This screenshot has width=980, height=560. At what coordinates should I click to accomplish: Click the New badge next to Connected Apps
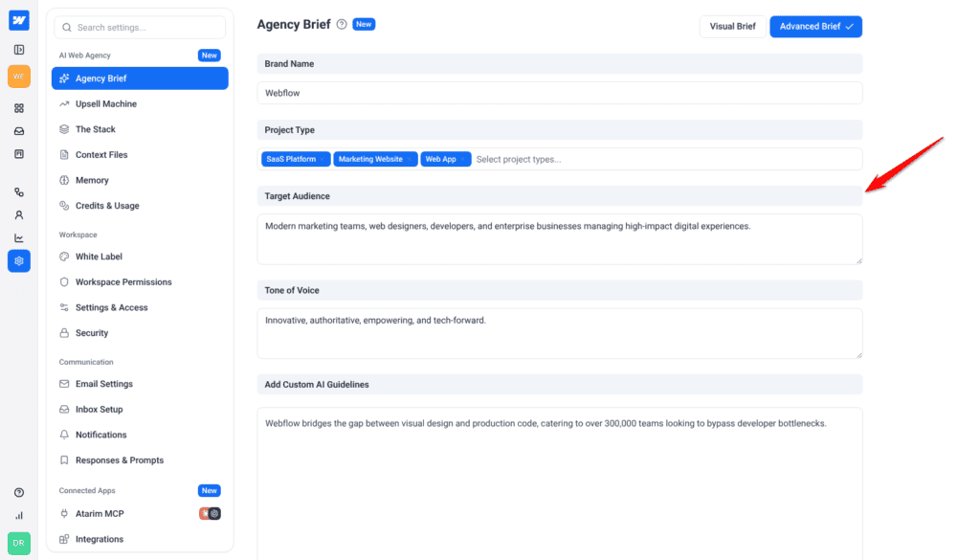[x=210, y=491]
